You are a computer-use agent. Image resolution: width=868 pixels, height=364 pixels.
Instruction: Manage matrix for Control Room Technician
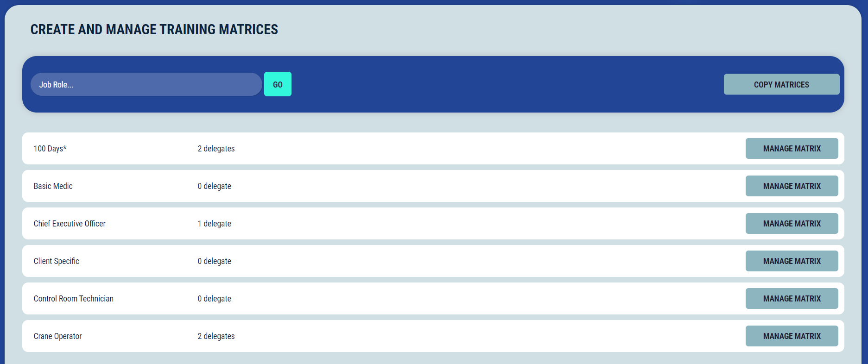[792, 299]
